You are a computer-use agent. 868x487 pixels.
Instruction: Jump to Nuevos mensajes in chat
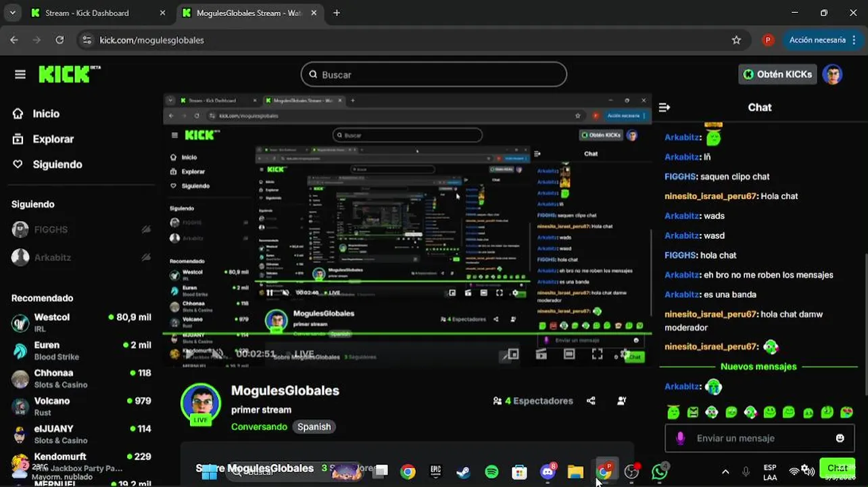tap(758, 367)
